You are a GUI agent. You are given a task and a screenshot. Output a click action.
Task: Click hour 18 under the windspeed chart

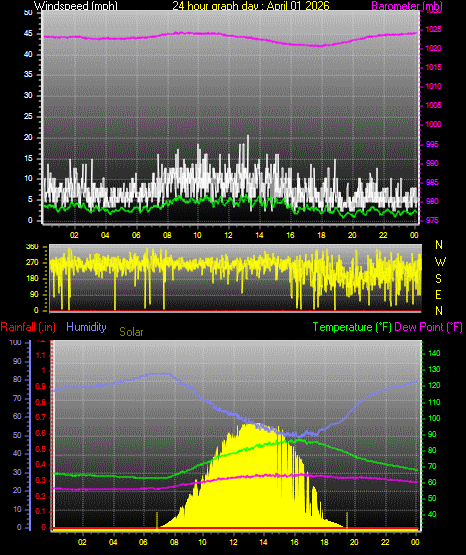coord(321,235)
